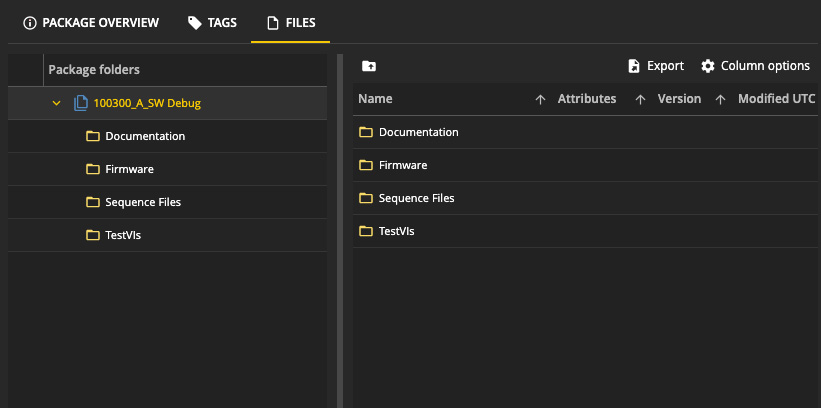This screenshot has width=821, height=408.
Task: Click the Sequence Files folder icon in the tree
Action: [93, 202]
